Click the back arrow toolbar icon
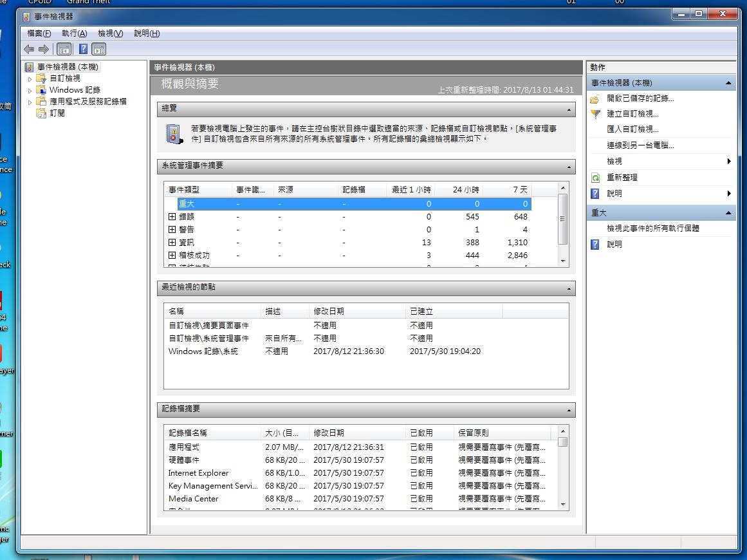 click(x=29, y=49)
